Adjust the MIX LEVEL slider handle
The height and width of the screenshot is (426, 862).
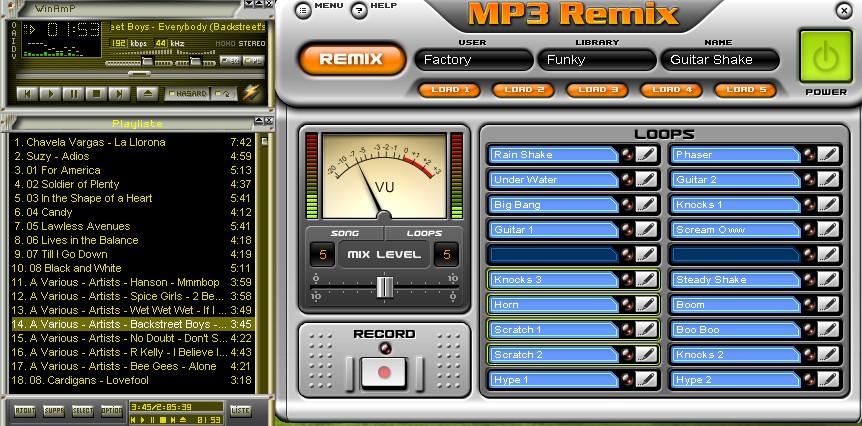[385, 287]
